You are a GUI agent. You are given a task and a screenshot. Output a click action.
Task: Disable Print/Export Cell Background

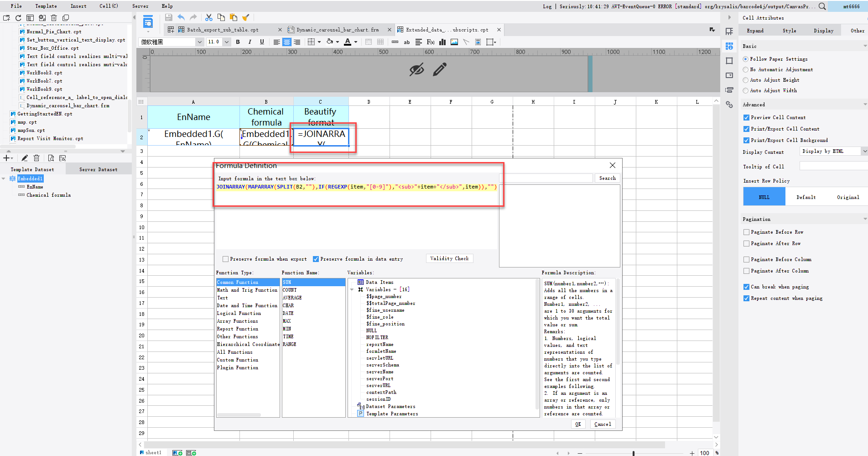tap(746, 140)
